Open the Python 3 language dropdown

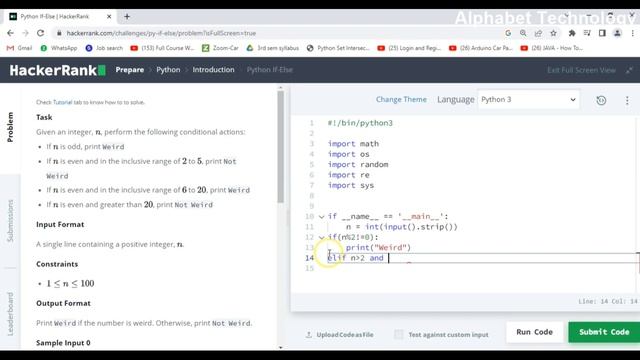(529, 100)
